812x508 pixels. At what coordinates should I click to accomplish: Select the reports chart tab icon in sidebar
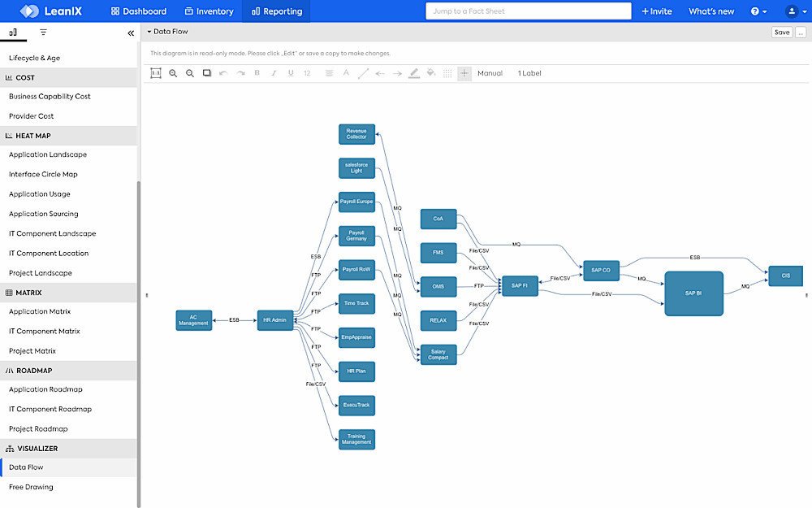(x=13, y=33)
